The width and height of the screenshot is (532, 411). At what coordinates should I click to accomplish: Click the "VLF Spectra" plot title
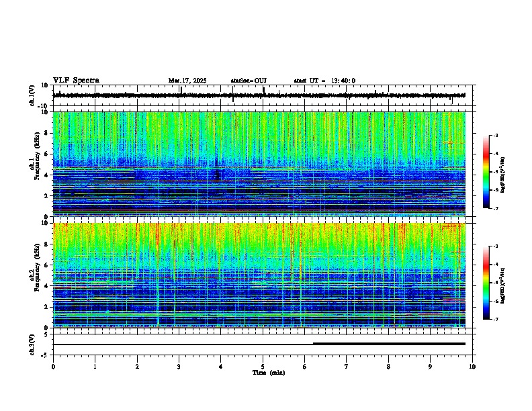pos(76,81)
